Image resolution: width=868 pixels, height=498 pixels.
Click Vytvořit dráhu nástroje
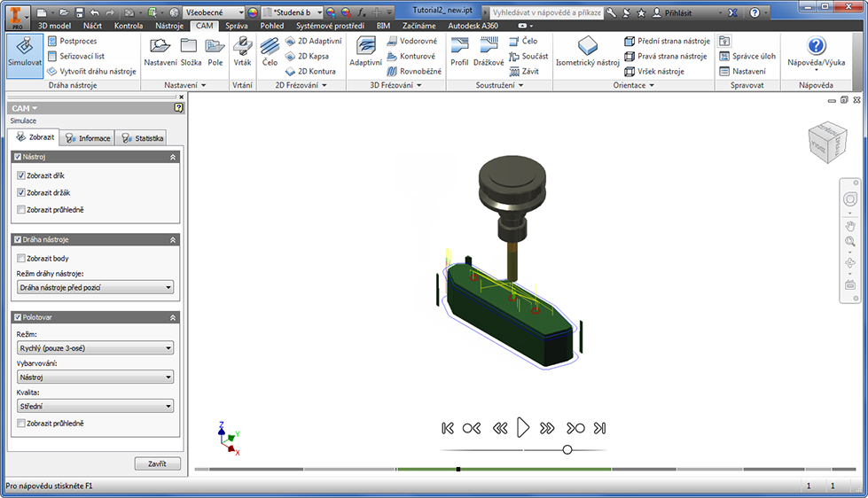tap(91, 72)
